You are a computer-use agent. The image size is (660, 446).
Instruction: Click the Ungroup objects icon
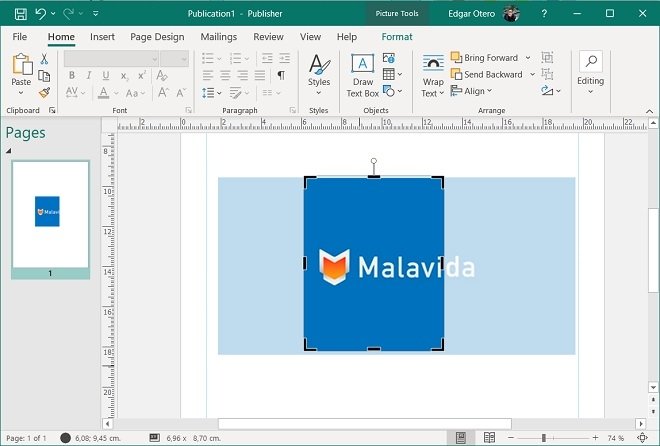pos(547,74)
